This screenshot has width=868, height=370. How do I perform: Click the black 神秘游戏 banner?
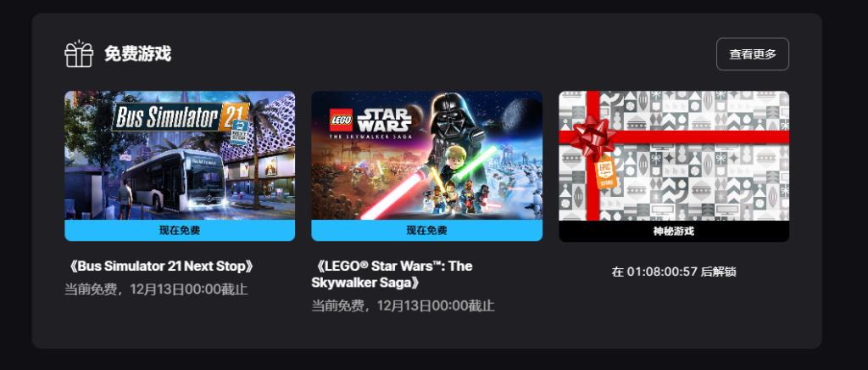[674, 231]
